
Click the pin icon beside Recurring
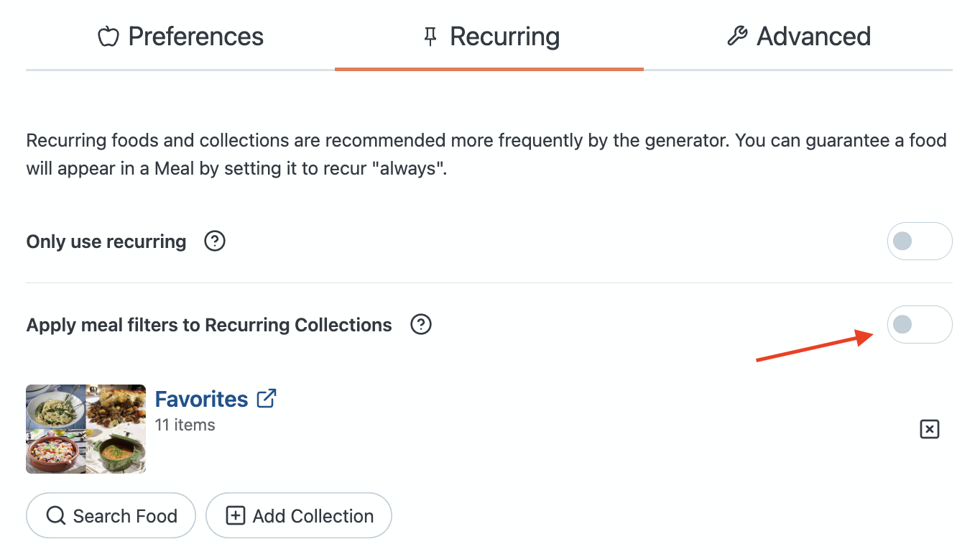[430, 37]
